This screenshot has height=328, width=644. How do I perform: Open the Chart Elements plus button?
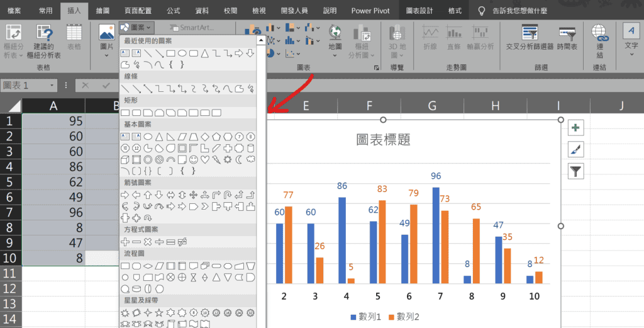pos(575,128)
